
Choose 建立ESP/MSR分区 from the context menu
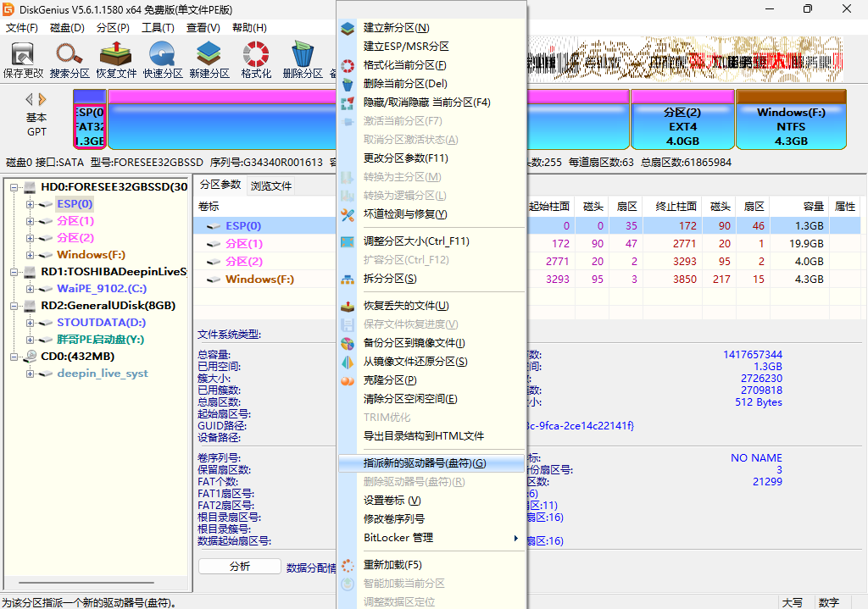431,47
